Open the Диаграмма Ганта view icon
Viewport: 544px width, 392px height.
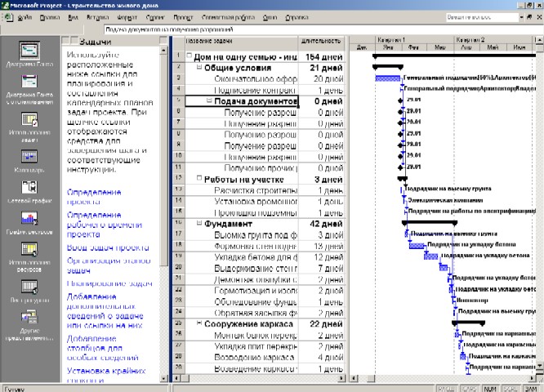click(x=29, y=51)
